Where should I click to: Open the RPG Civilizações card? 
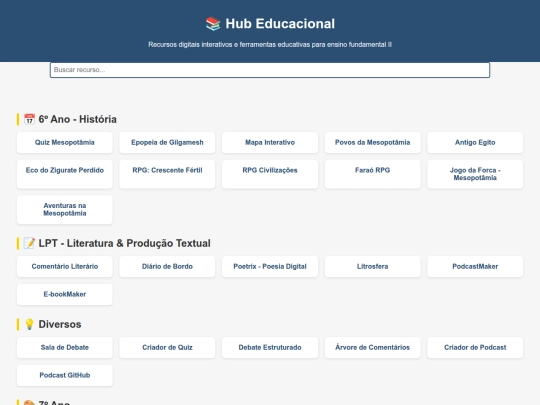[x=270, y=174]
